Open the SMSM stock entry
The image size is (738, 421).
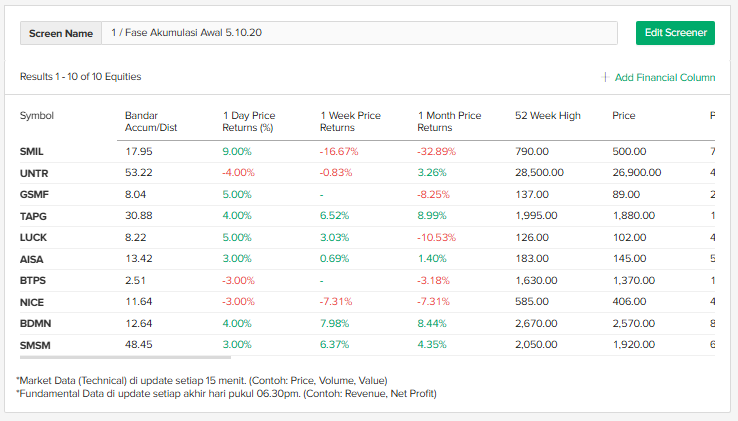click(x=34, y=345)
